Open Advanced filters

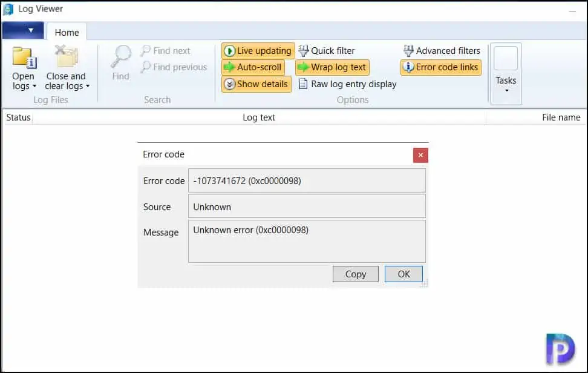(x=442, y=51)
